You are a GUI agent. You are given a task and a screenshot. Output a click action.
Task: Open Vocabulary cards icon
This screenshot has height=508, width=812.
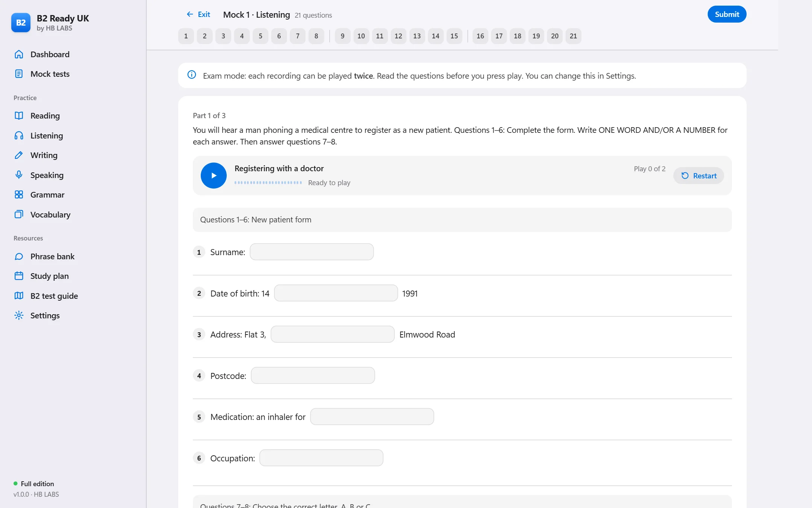[19, 214]
